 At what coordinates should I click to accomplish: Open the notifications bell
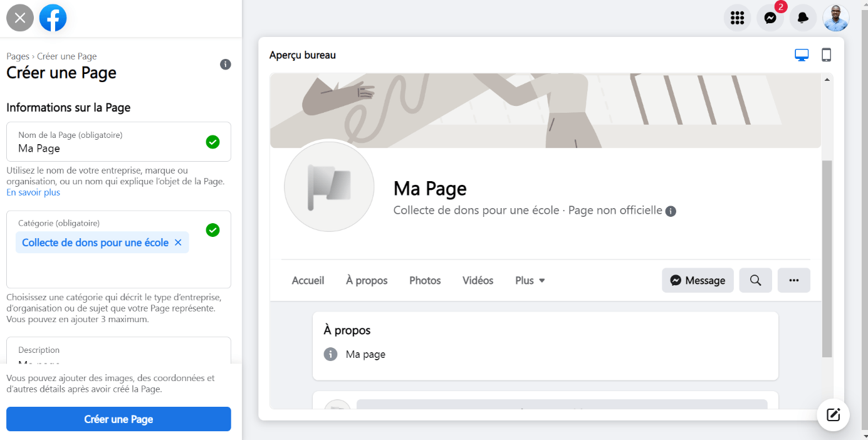(803, 18)
